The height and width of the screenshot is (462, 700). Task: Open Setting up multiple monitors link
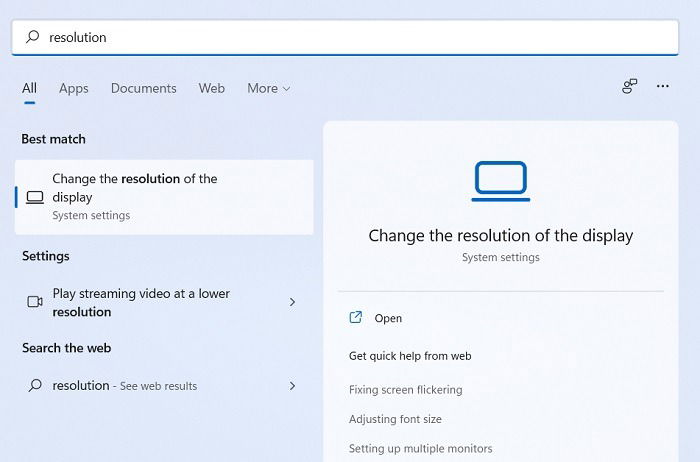[421, 449]
